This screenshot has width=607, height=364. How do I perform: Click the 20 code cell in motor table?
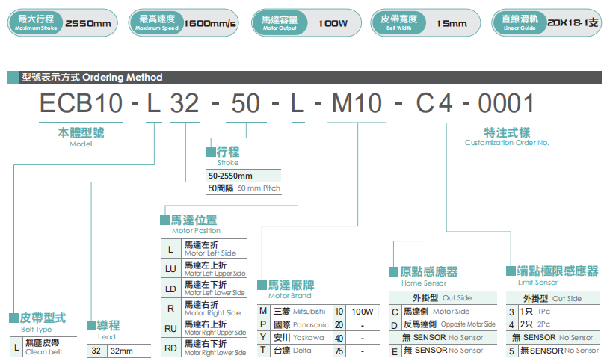(339, 325)
